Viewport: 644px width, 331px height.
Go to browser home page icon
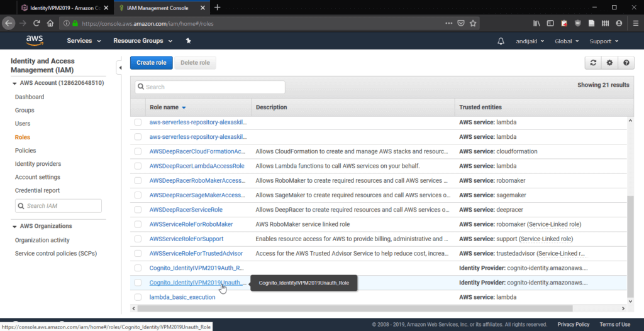[50, 23]
